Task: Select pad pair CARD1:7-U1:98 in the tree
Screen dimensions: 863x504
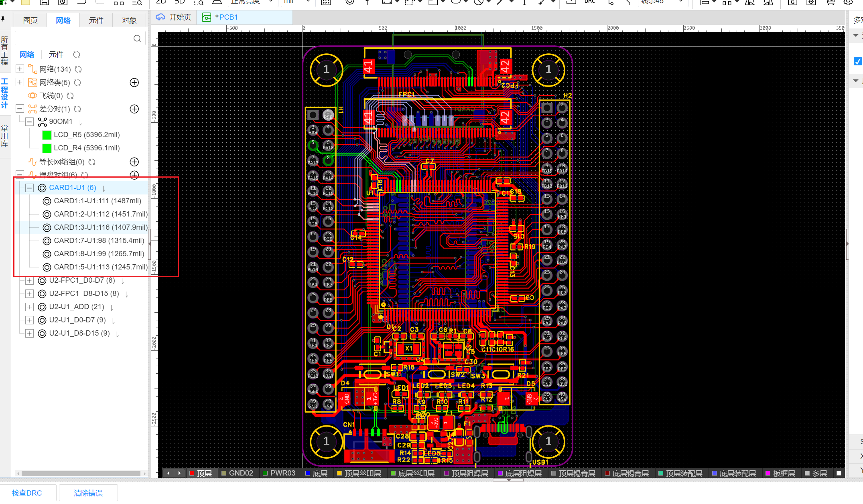Action: pos(99,241)
